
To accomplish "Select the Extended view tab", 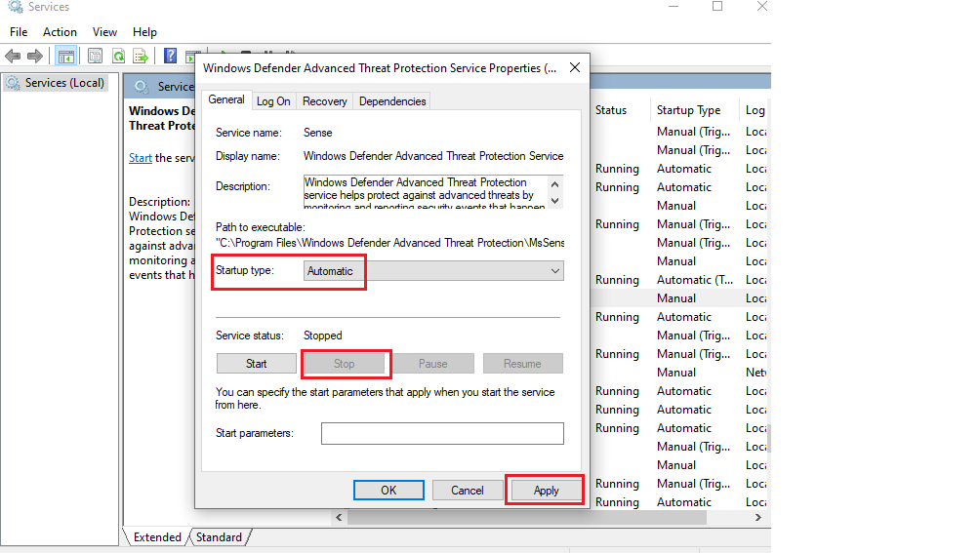I will (156, 537).
